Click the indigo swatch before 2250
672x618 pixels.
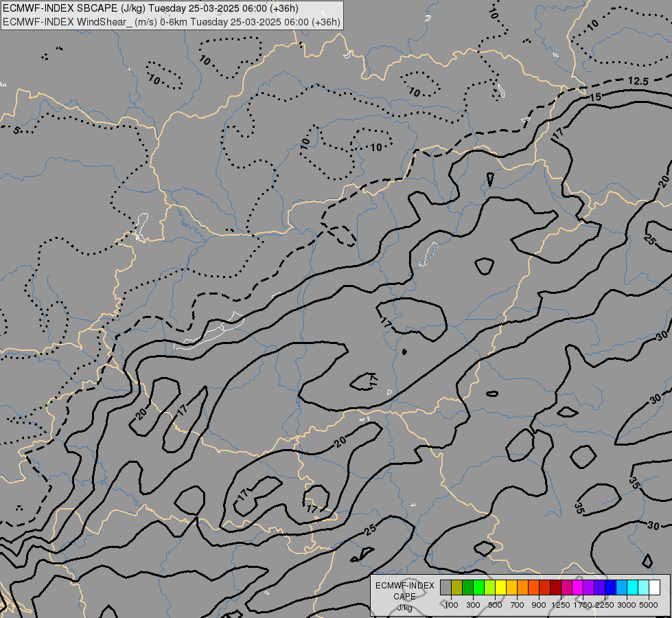click(x=599, y=588)
